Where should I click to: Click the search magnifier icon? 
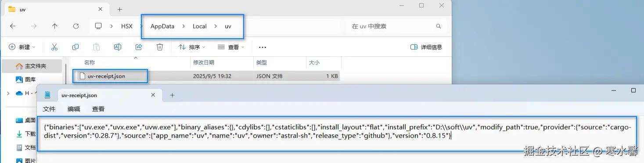click(x=438, y=26)
